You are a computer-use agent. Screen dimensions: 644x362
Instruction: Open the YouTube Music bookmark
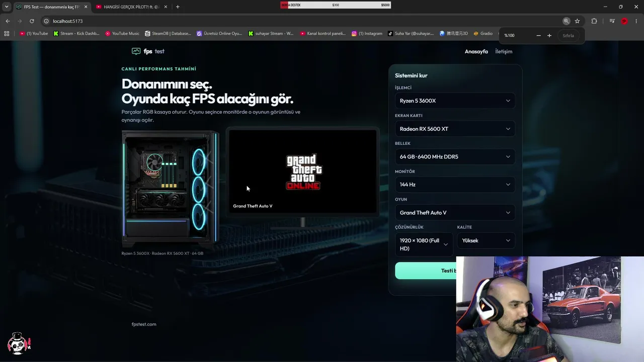click(122, 34)
